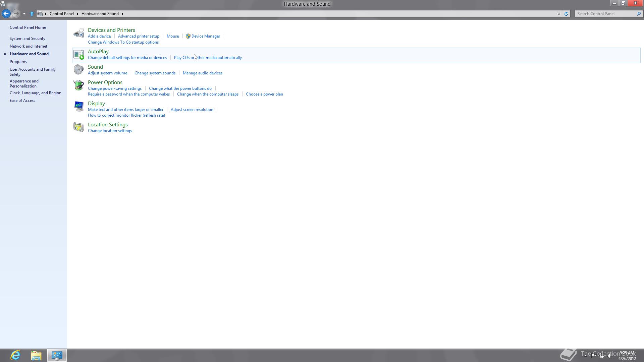
Task: Click the search magnifier icon
Action: [639, 14]
